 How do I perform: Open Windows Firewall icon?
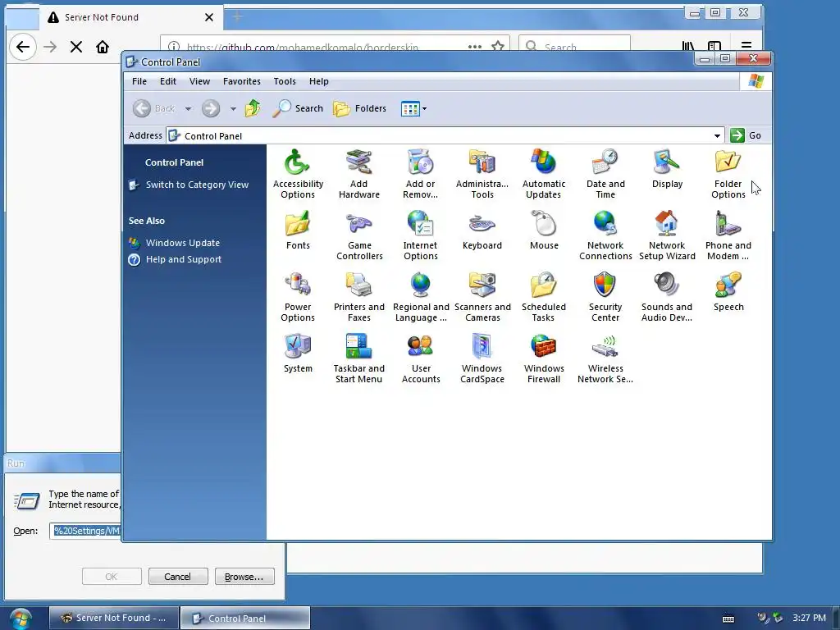[x=544, y=359]
